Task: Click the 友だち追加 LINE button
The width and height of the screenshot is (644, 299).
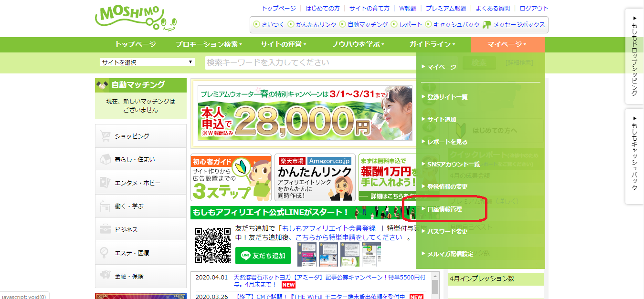Action: click(x=263, y=256)
